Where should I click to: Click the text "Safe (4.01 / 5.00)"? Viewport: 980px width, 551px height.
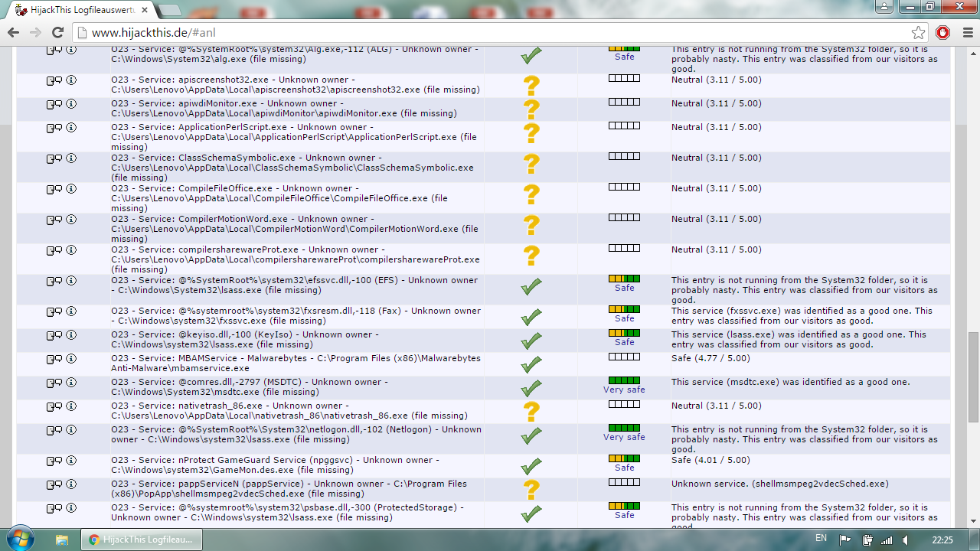click(710, 460)
